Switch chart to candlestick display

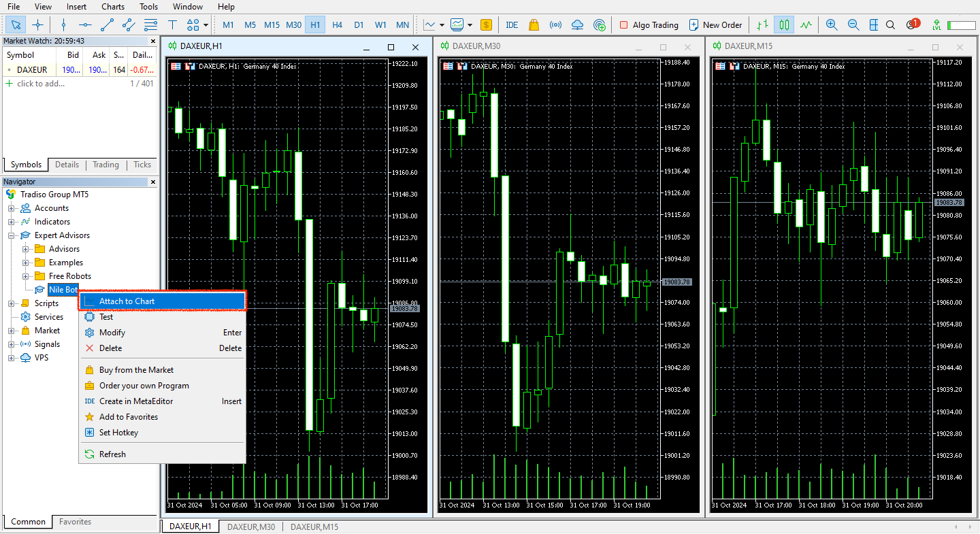tap(785, 25)
